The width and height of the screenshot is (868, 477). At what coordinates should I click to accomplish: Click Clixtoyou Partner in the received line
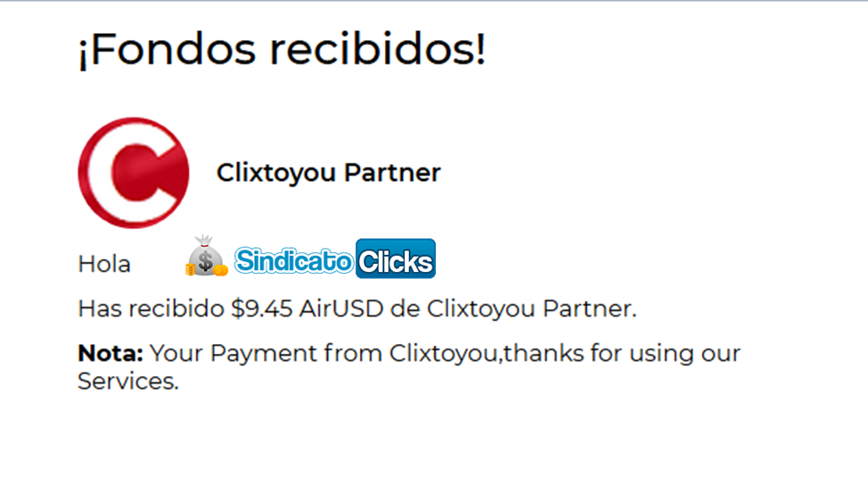point(531,308)
